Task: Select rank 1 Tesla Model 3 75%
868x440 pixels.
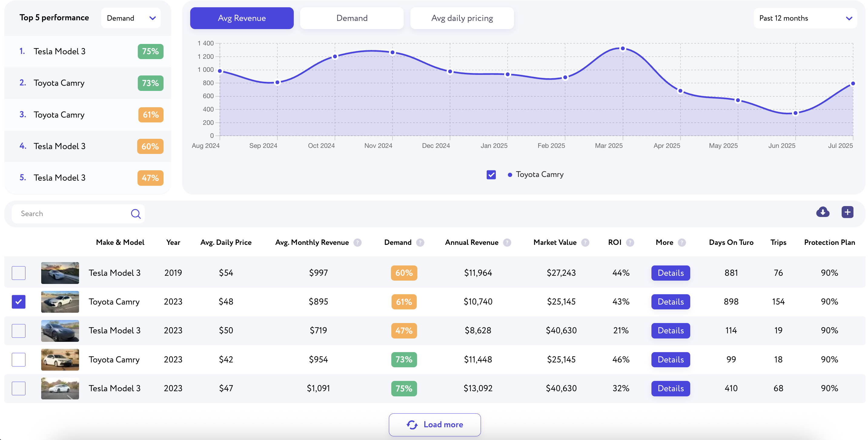Action: point(88,51)
